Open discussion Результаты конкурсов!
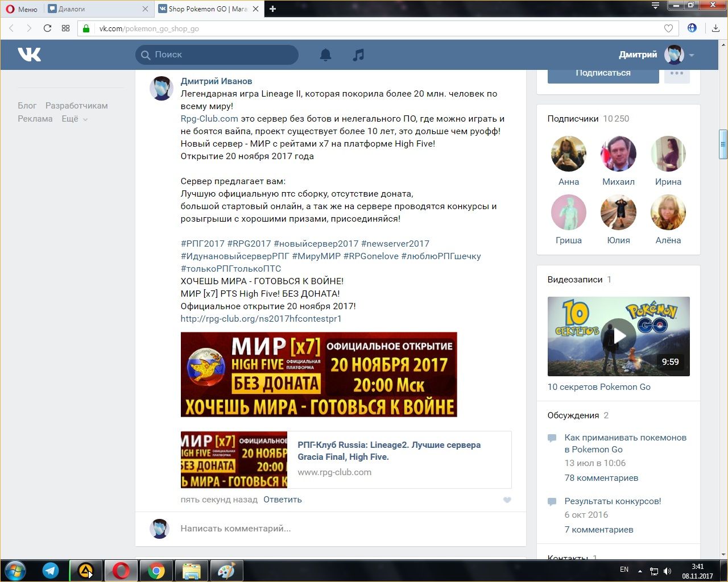Screen dimensions: 728x582 [x=613, y=501]
